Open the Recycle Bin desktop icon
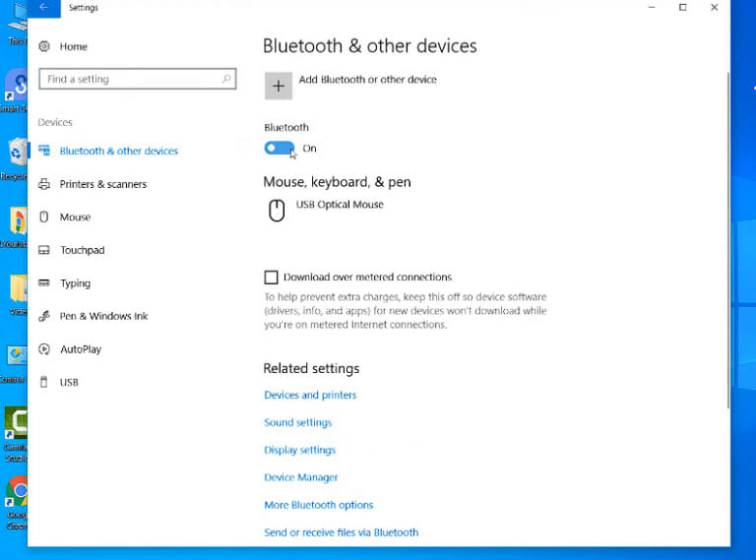Image resolution: width=756 pixels, height=560 pixels. [17, 154]
